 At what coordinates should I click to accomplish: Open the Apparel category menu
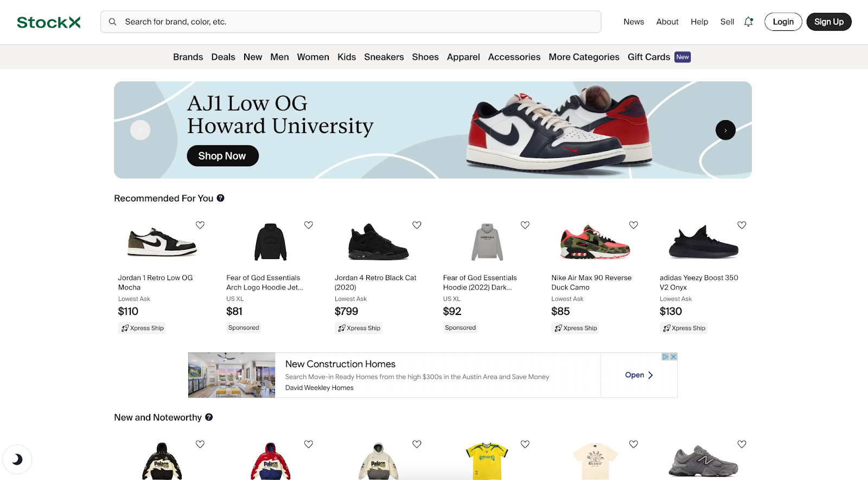463,57
